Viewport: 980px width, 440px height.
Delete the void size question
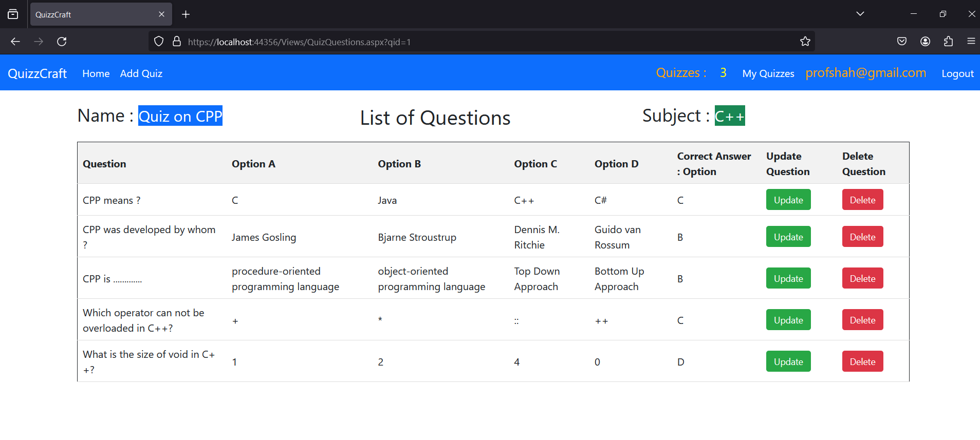coord(862,361)
